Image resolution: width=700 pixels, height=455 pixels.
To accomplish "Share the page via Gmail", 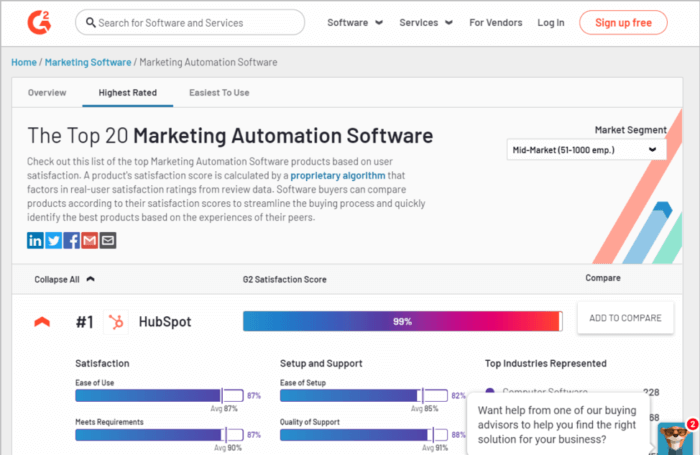I will pos(90,240).
